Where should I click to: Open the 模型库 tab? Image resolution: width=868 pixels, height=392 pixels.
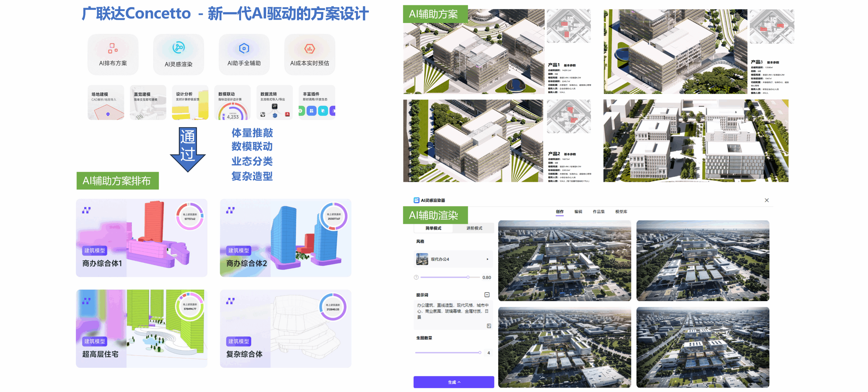tap(621, 212)
